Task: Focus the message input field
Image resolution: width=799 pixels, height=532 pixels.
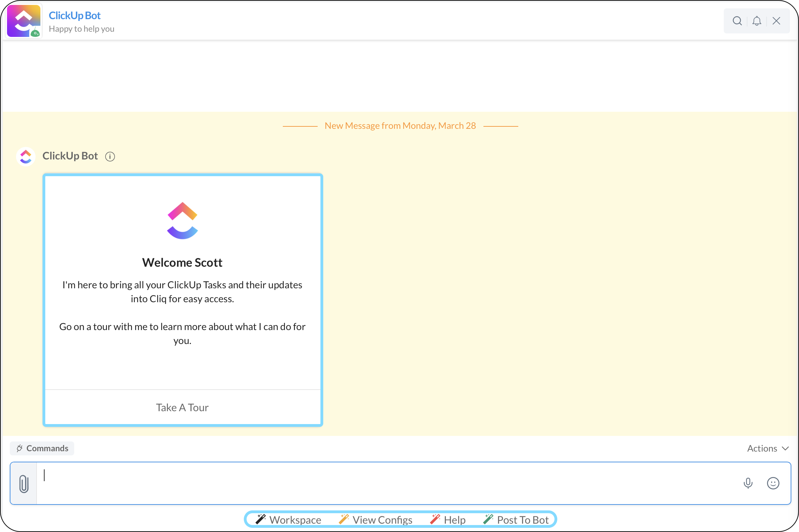Action: pos(383,483)
